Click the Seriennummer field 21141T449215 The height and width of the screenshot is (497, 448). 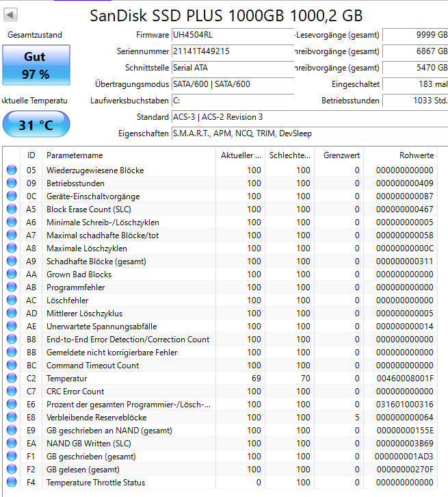pos(233,51)
